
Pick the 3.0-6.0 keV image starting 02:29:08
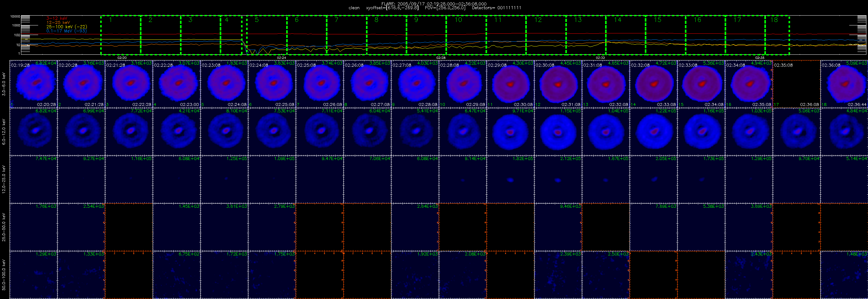(511, 84)
